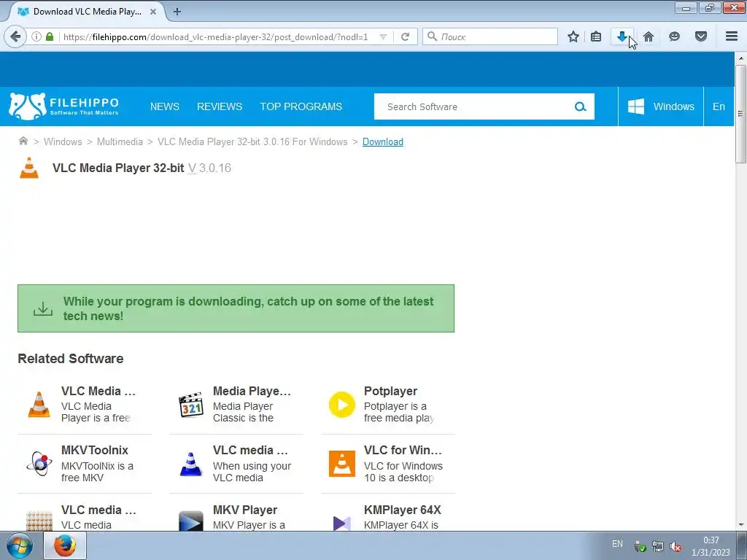Open the Downloads arrow panel
747x560 pixels.
[622, 36]
